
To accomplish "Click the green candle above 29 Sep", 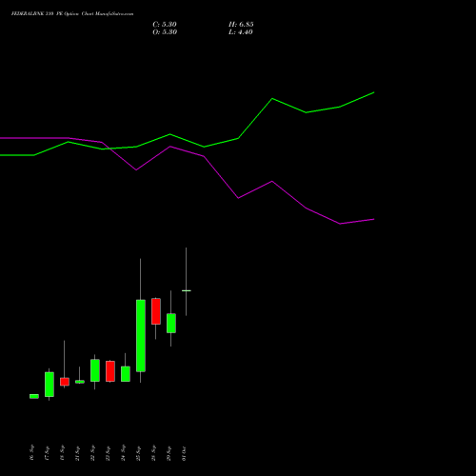I will (171, 323).
